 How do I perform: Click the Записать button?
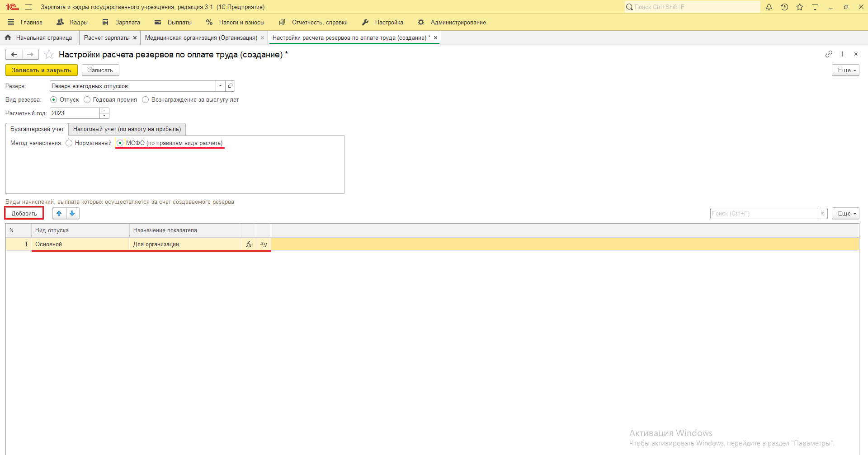pos(100,70)
